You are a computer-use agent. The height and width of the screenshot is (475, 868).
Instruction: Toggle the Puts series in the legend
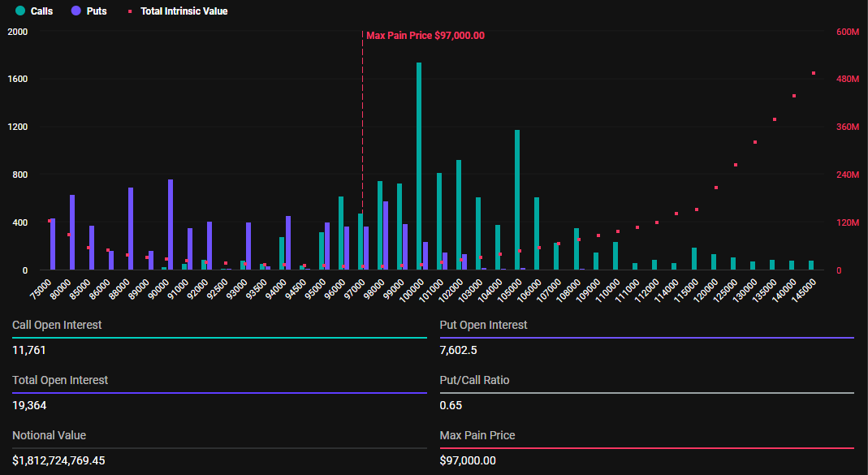pyautogui.click(x=89, y=11)
